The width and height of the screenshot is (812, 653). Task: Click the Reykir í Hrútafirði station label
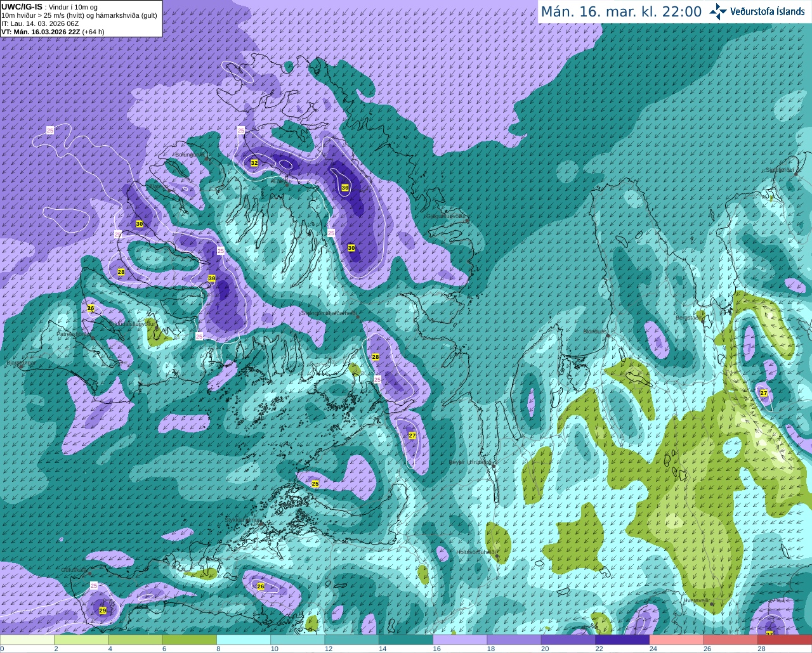point(471,462)
